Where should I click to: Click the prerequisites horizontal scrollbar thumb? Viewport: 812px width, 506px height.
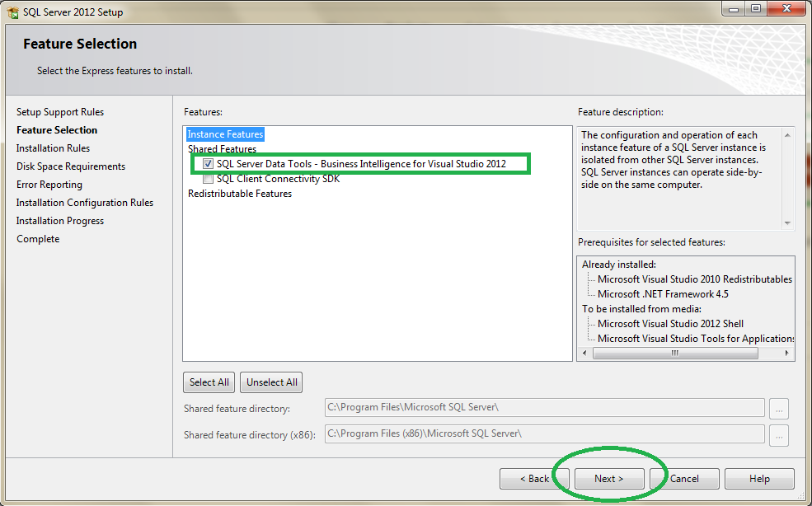675,354
